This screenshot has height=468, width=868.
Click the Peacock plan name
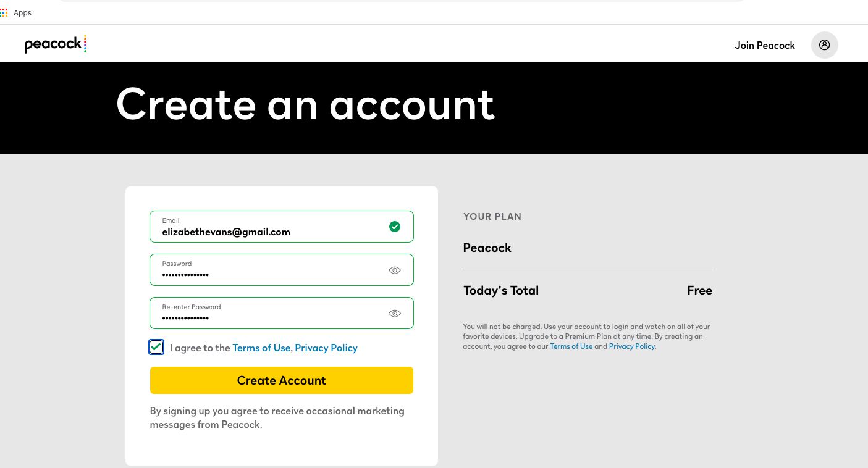point(487,248)
